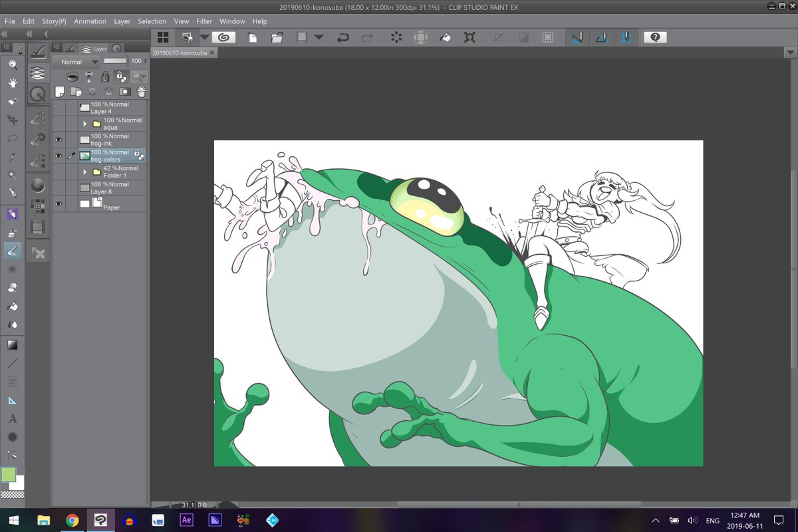
Task: Select the Text tool
Action: pyautogui.click(x=12, y=419)
